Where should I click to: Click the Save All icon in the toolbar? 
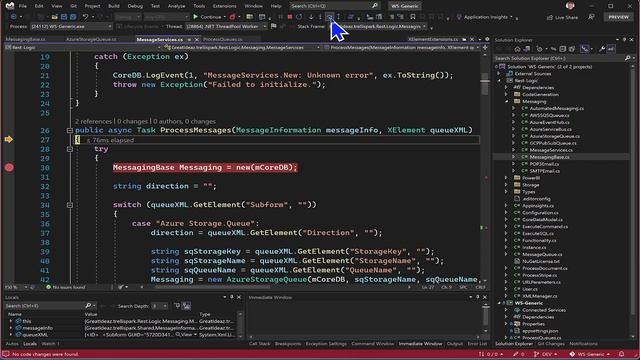tap(73, 17)
